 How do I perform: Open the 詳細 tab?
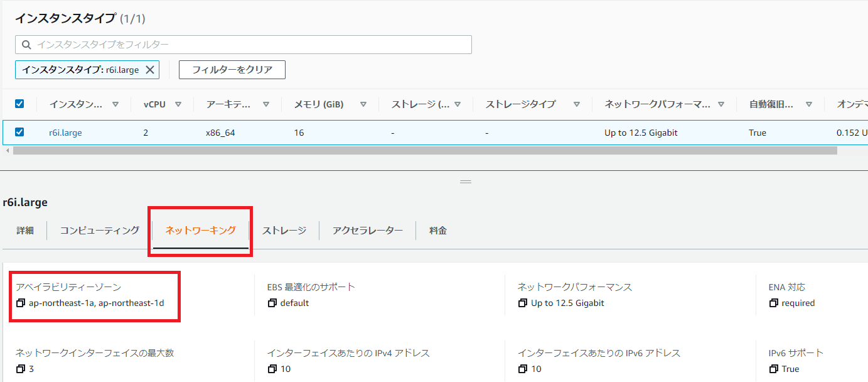[x=25, y=231]
